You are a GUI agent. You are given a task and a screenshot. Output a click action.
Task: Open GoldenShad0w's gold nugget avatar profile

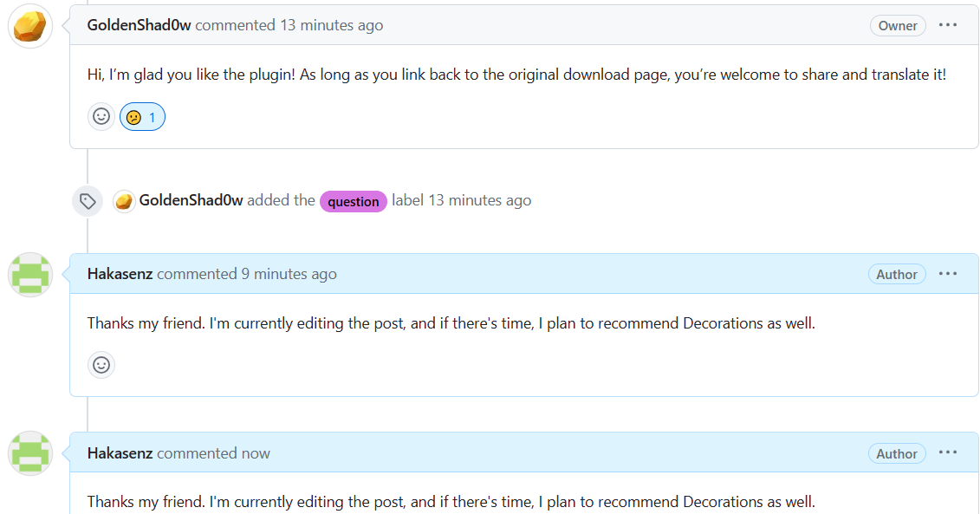(30, 26)
